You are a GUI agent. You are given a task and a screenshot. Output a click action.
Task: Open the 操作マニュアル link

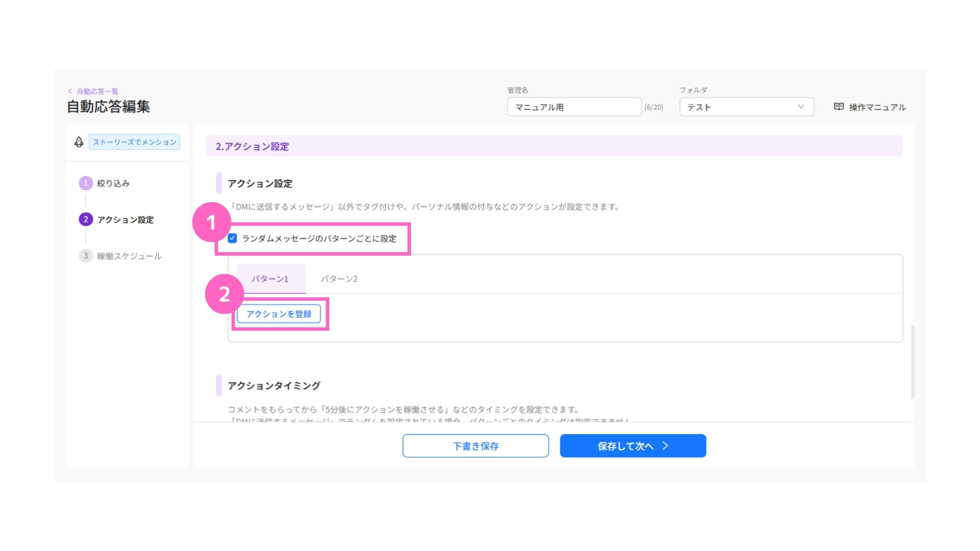[x=877, y=107]
